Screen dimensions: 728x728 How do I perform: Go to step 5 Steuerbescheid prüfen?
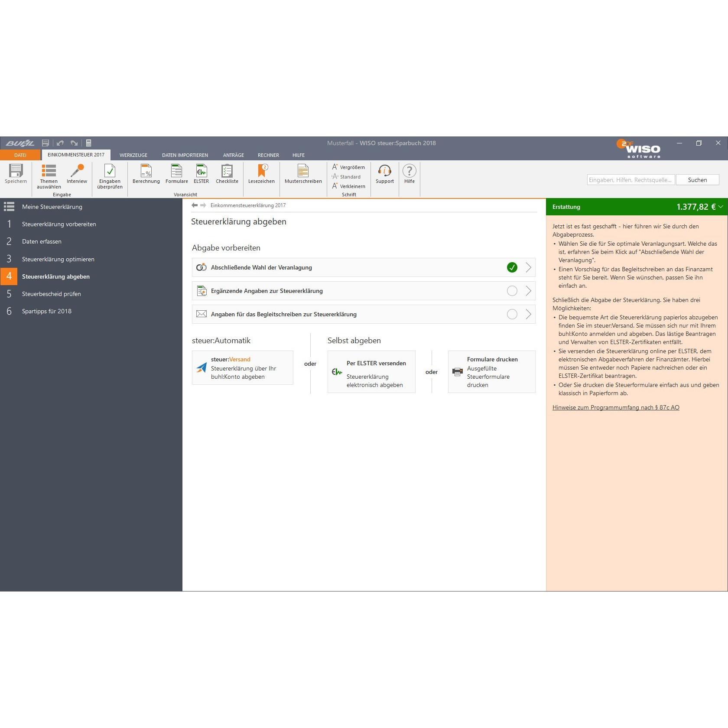(91, 294)
